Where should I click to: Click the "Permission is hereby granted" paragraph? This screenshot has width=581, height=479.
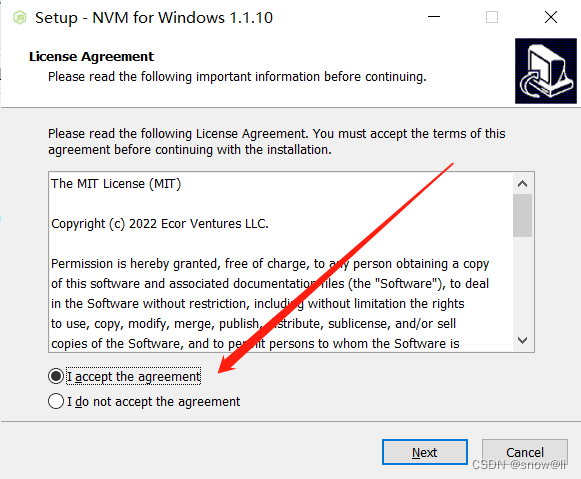[270, 303]
